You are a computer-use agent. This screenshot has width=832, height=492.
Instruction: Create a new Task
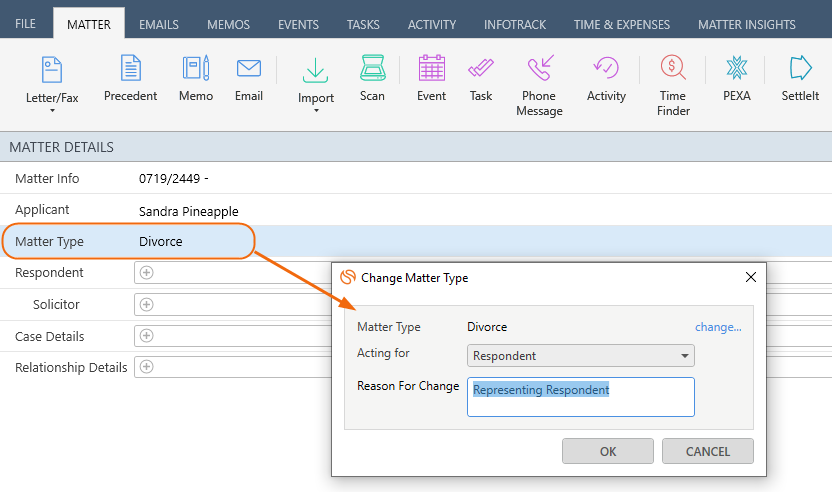point(481,79)
